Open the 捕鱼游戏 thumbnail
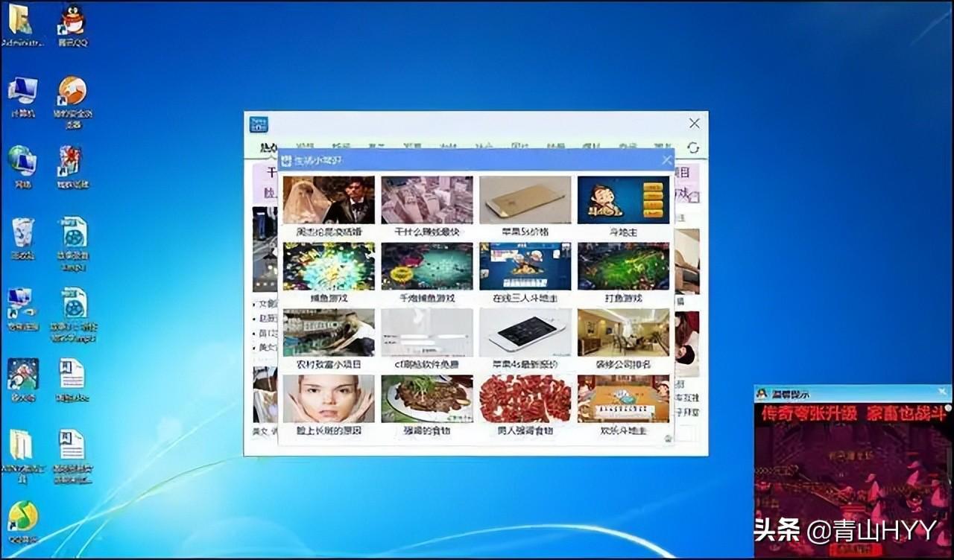Image resolution: width=954 pixels, height=560 pixels. 329,267
